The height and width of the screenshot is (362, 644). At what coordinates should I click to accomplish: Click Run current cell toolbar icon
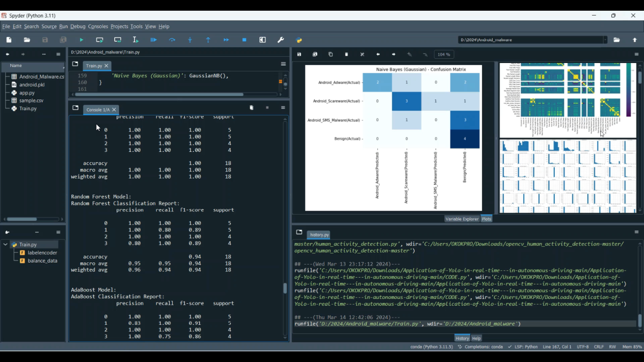tap(100, 40)
